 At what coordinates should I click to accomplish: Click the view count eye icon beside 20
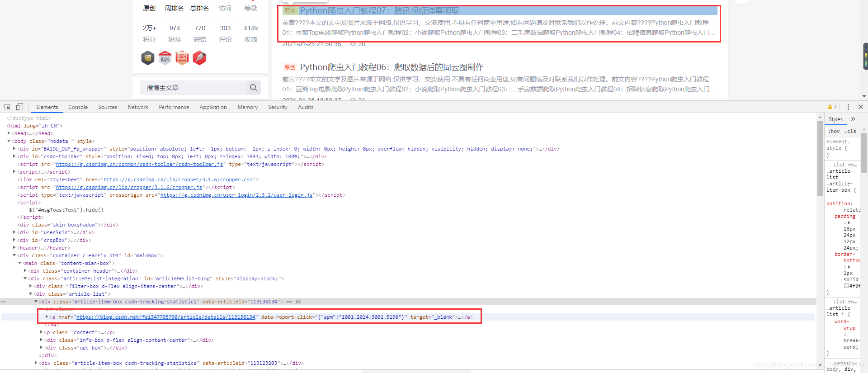[x=353, y=44]
